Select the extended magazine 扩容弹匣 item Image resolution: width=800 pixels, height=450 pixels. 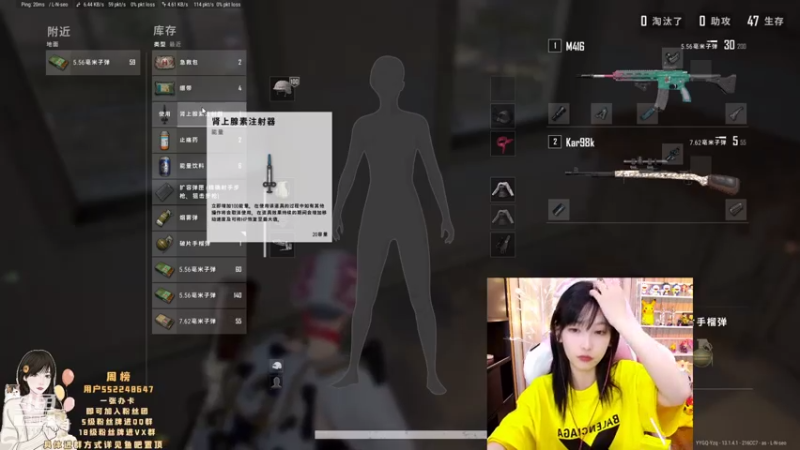pos(199,192)
